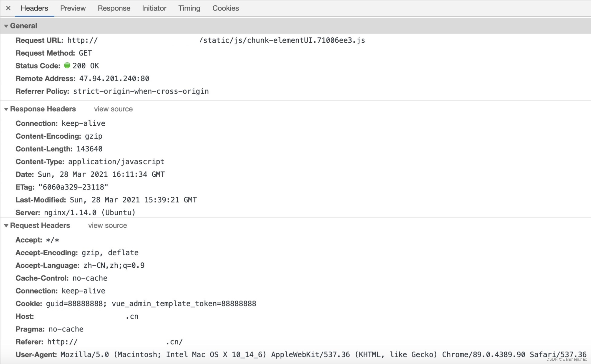Screen dimensions: 591x364
Task: Click the Last-Modified value 15:39:21 GMT
Action: click(x=171, y=200)
